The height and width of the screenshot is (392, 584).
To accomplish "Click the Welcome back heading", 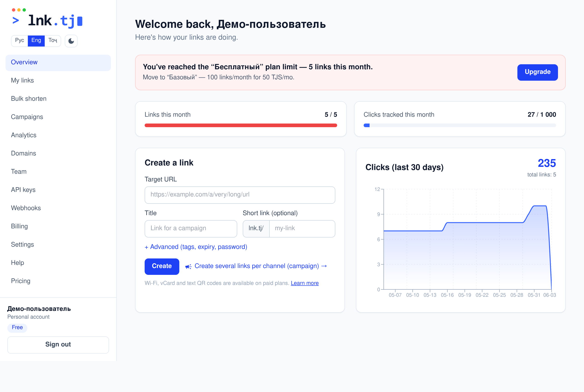I will [x=230, y=24].
